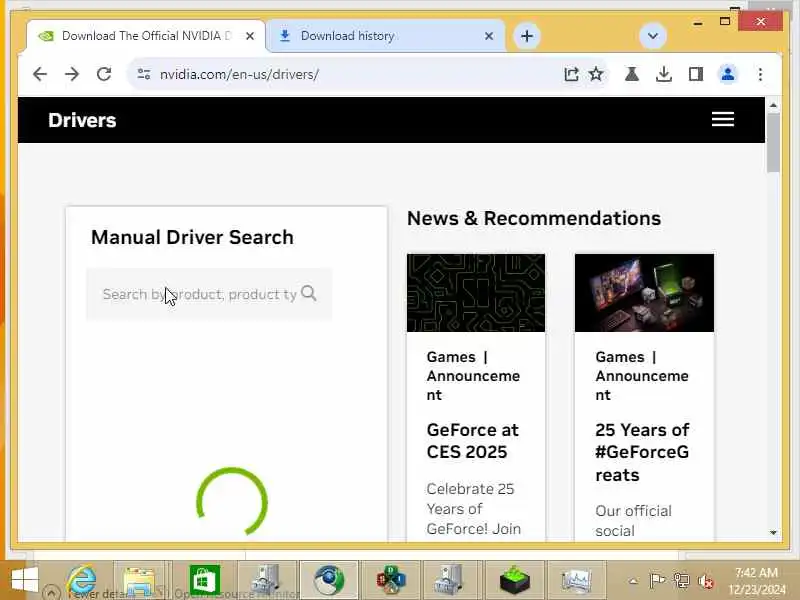
Task: Click the address bar URL nvidia.com/en-us/drivers/
Action: pyautogui.click(x=239, y=74)
